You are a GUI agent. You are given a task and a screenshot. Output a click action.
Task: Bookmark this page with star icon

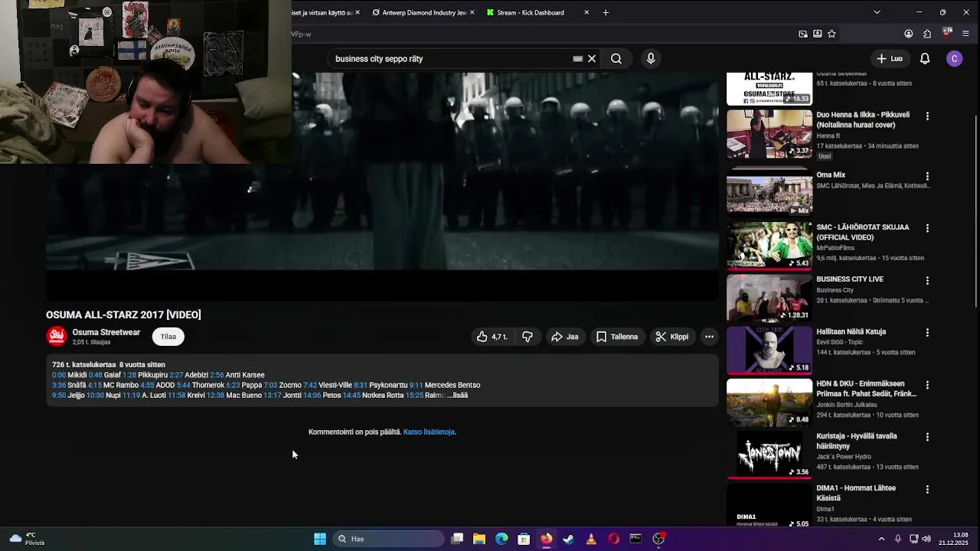(831, 34)
